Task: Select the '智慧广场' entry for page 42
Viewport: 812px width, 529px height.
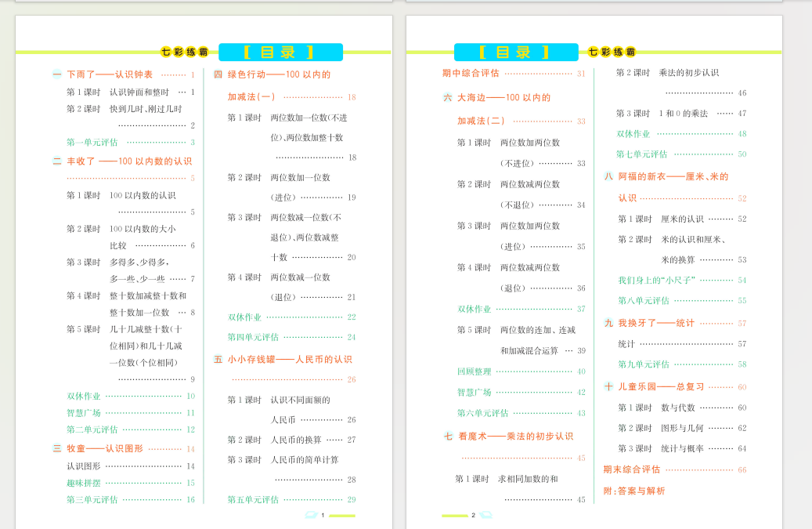Action: click(475, 392)
